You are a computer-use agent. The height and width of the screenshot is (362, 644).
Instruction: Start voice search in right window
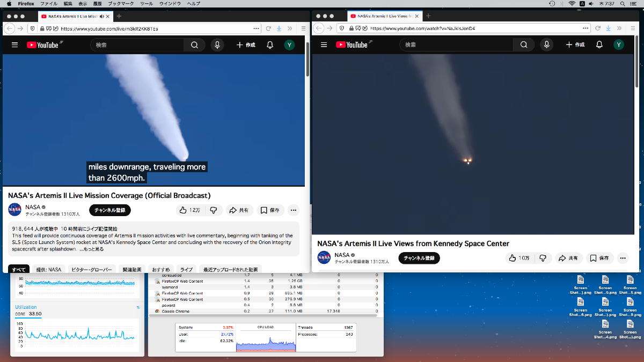547,45
